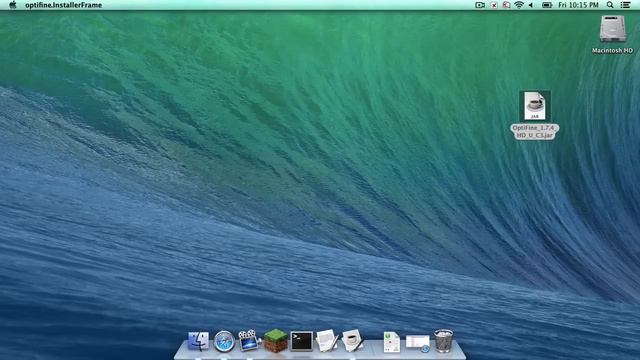Screen dimensions: 640x360
Task: Open Notification Center list icon
Action: tap(625, 5)
